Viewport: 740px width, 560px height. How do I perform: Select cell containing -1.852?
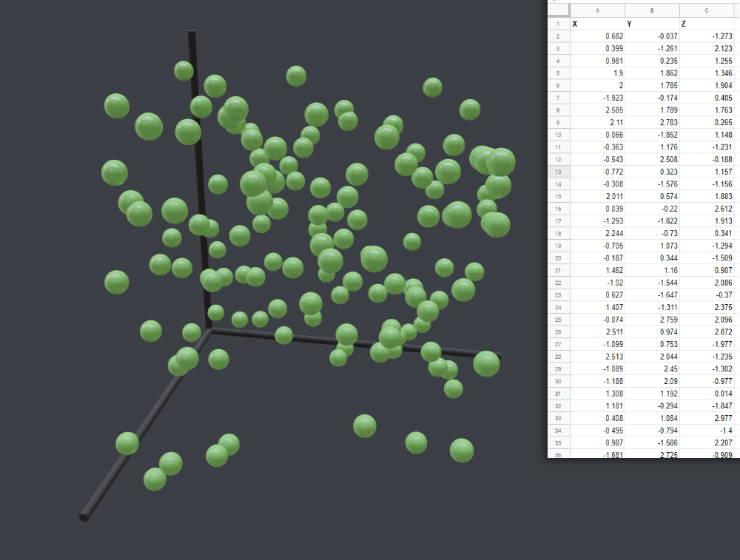point(652,135)
